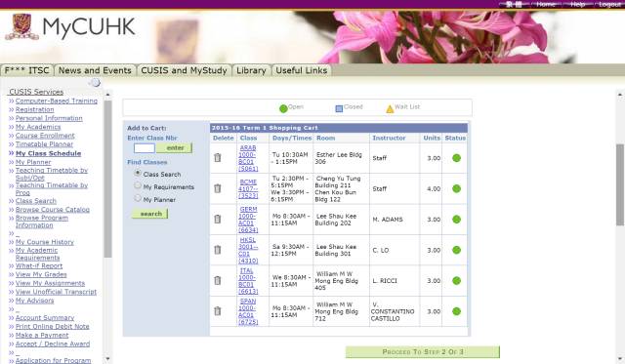Image resolution: width=625 pixels, height=364 pixels.
Task: Click the Days/Times column header
Action: coord(292,138)
